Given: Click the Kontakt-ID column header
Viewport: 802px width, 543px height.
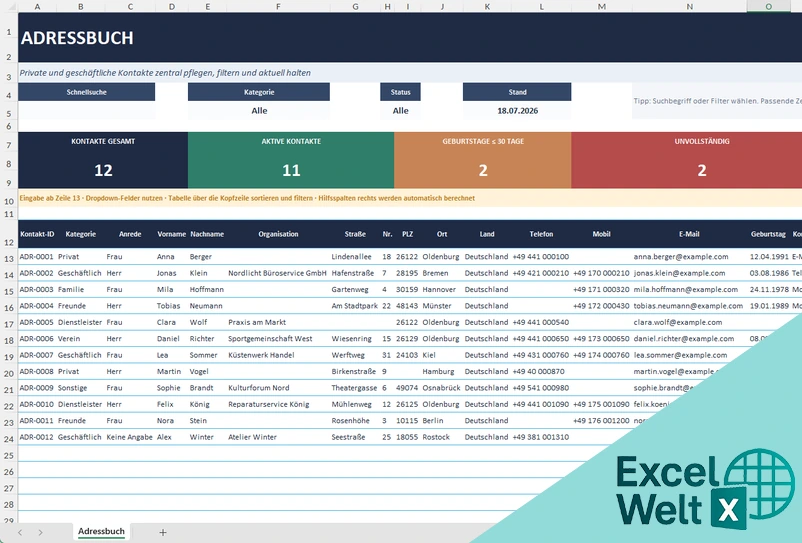Looking at the screenshot, I should 37,234.
